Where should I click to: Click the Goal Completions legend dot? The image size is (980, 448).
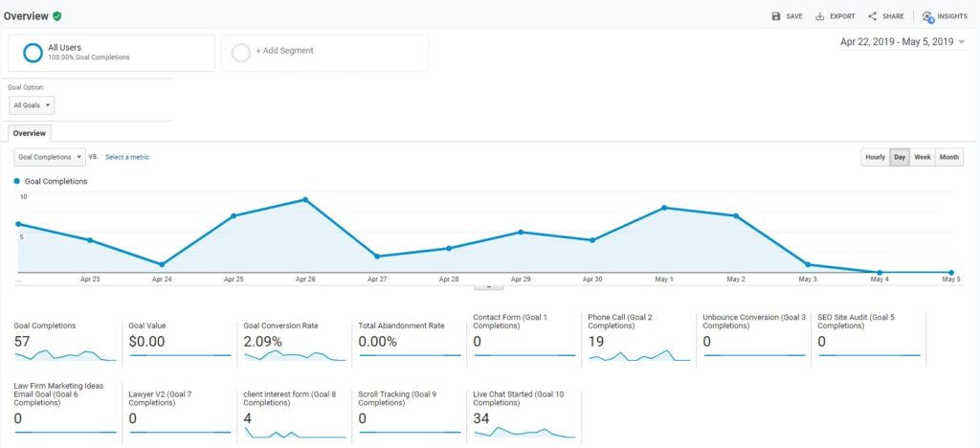(x=17, y=181)
